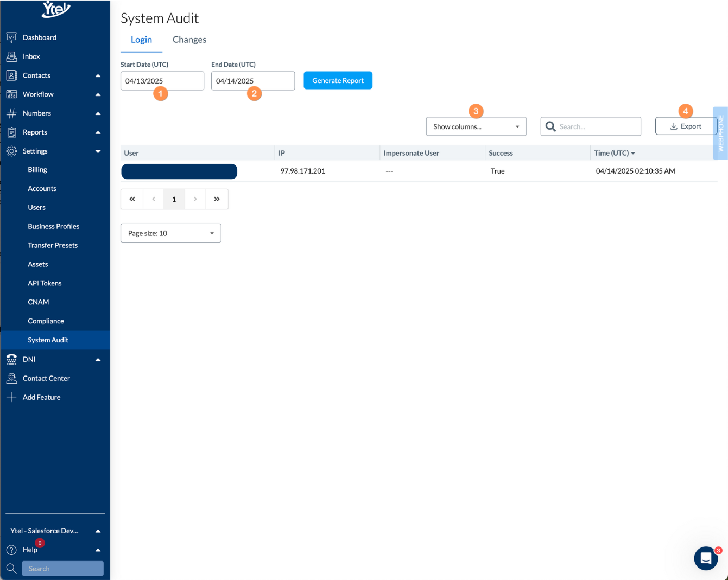Expand the Help menu arrow
Screen dimensions: 728x580
(98, 550)
